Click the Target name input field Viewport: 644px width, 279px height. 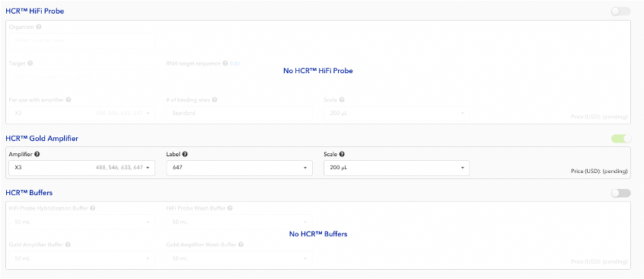pyautogui.click(x=81, y=77)
